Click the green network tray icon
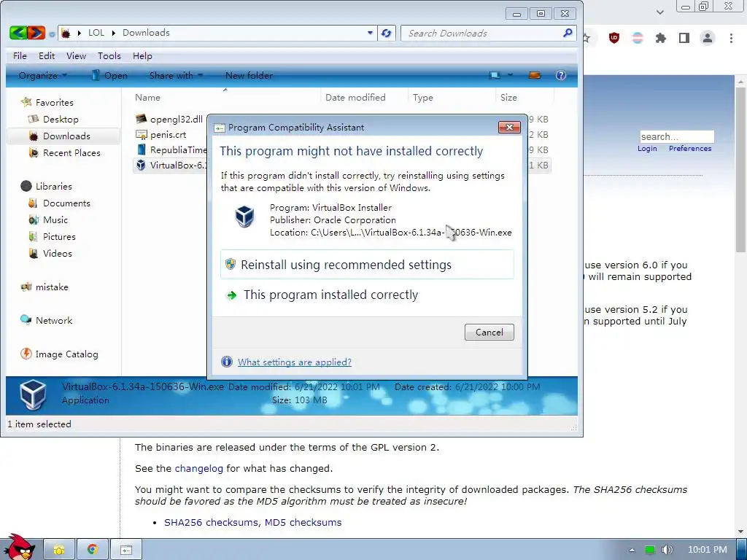The height and width of the screenshot is (560, 747). 650,550
